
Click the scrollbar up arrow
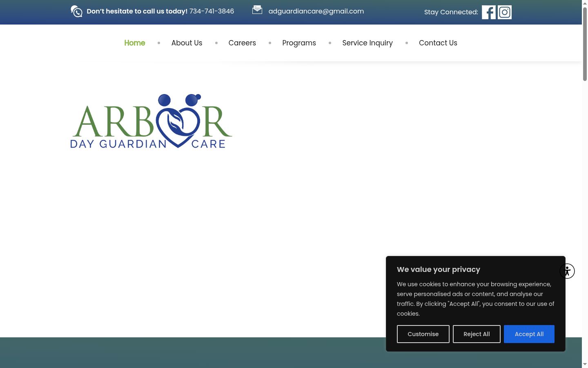click(585, 3)
